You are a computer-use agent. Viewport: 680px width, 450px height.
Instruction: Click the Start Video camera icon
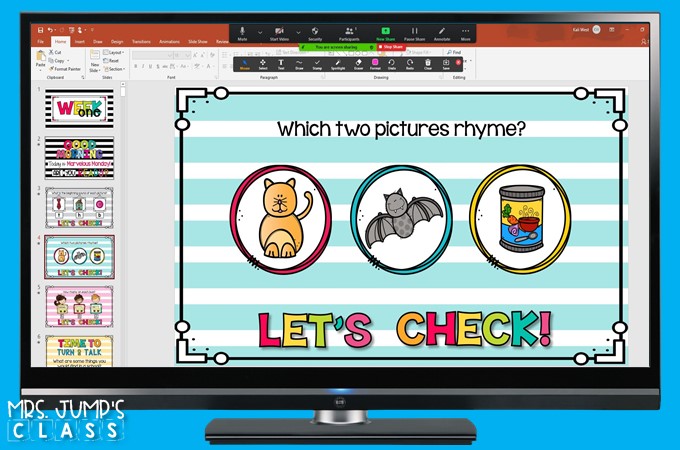(279, 33)
